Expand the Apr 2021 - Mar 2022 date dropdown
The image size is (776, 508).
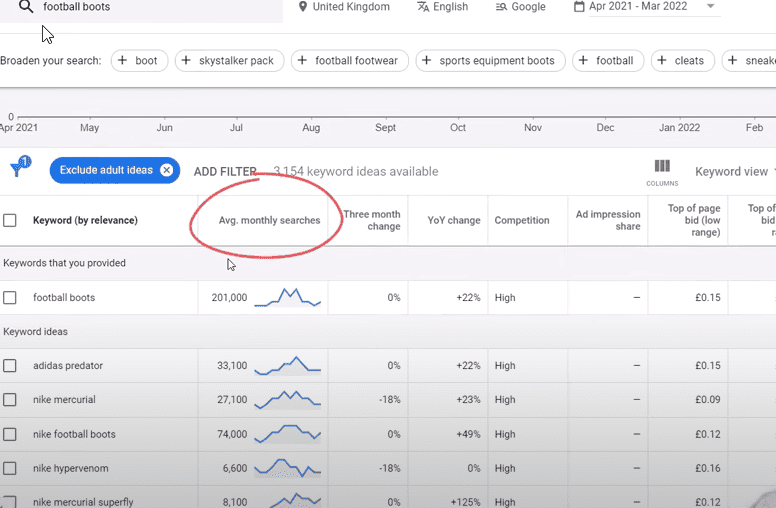[711, 6]
